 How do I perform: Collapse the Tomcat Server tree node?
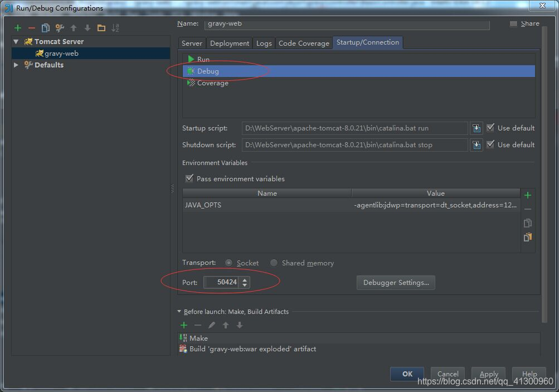tap(16, 41)
